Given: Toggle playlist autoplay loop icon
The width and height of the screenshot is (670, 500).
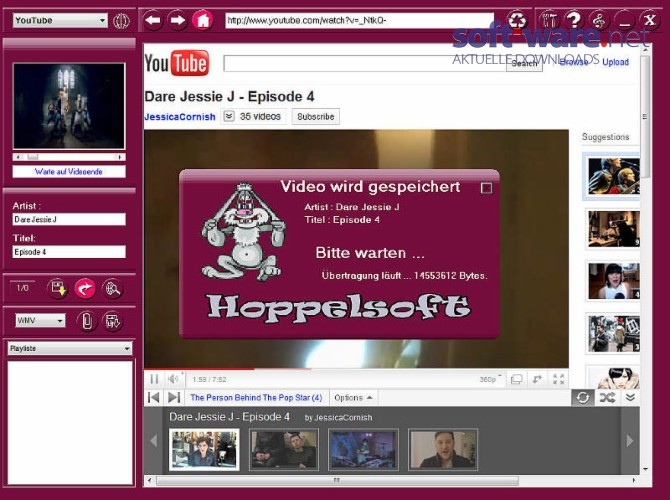Looking at the screenshot, I should 582,398.
